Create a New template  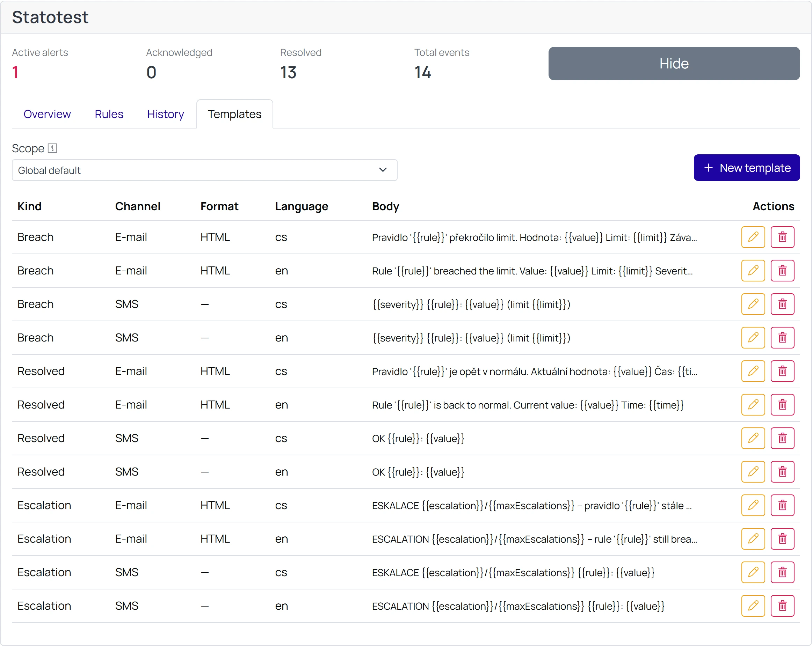pyautogui.click(x=746, y=168)
